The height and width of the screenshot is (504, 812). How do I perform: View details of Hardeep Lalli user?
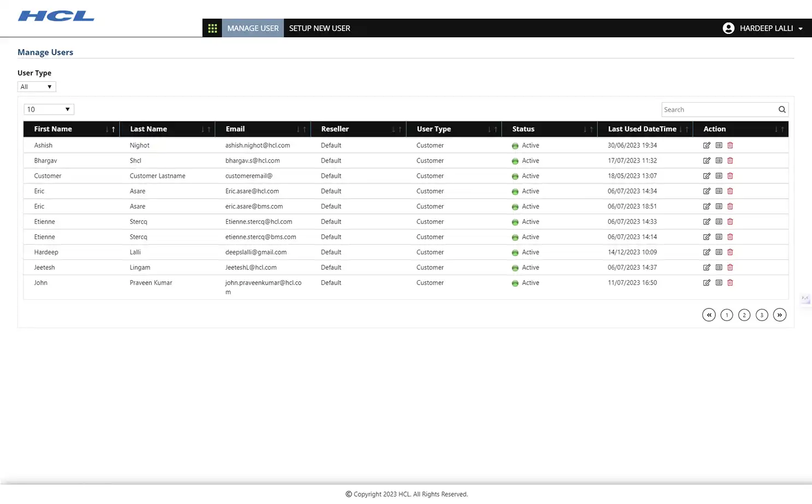719,252
